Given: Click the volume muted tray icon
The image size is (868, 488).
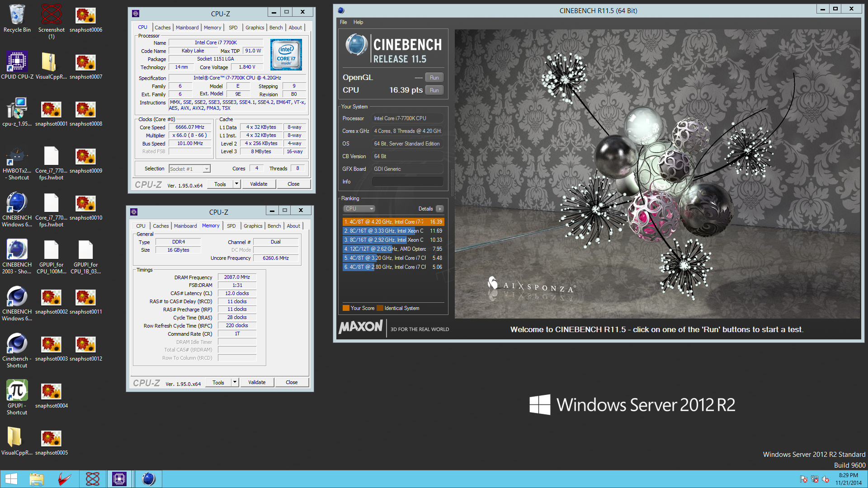Looking at the screenshot, I should click(826, 479).
